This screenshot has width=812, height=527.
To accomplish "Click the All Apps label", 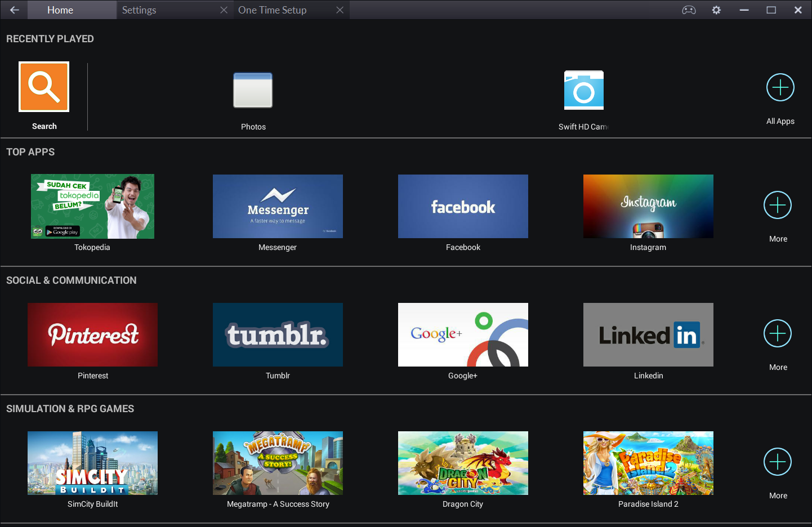I will point(780,121).
